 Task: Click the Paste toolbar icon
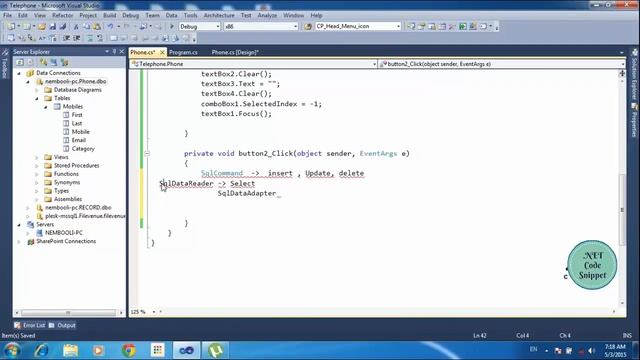click(97, 27)
